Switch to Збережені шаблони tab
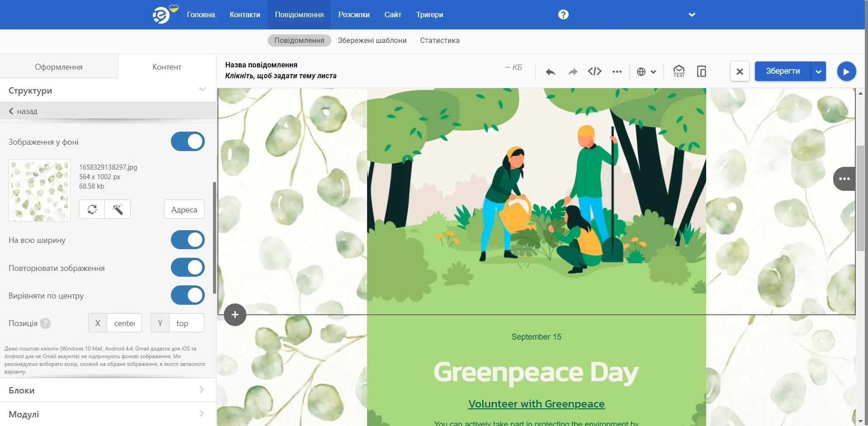Screen dimensions: 868x426 click(x=372, y=40)
